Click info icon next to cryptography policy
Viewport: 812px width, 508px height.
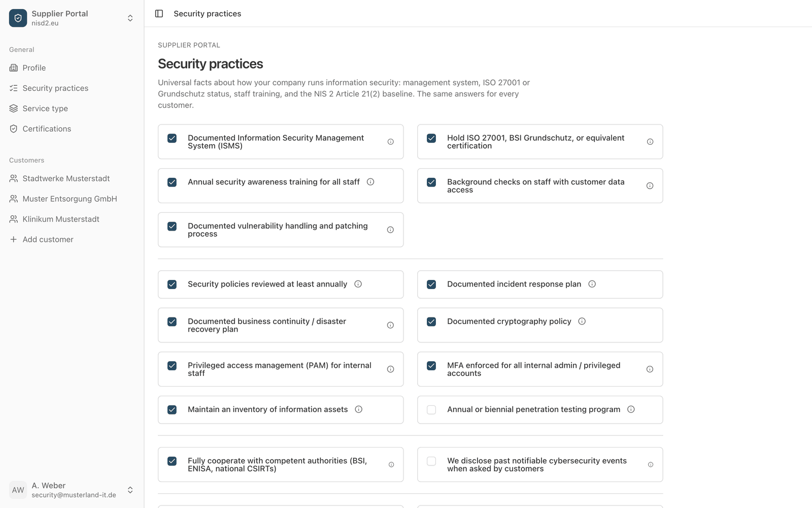tap(582, 321)
